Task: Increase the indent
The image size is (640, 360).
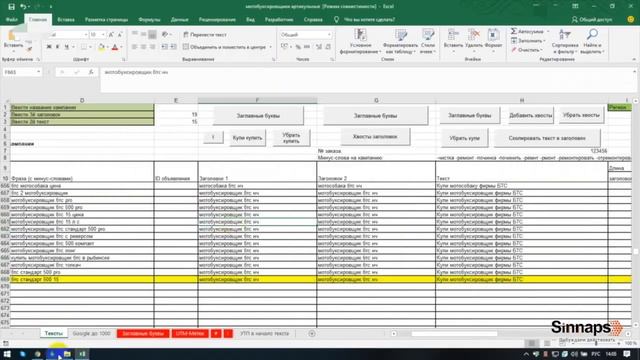Action: coord(173,47)
